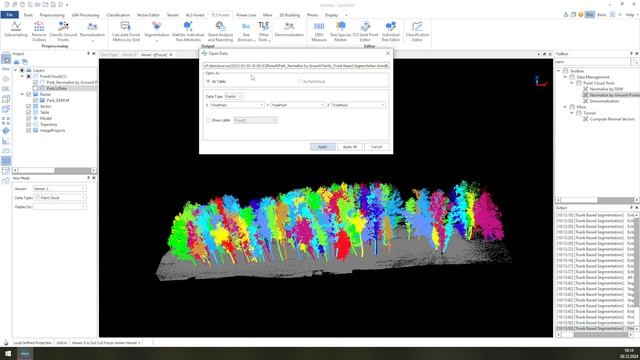
Task: Toggle the Trajectory layer checkbox
Action: tap(29, 124)
